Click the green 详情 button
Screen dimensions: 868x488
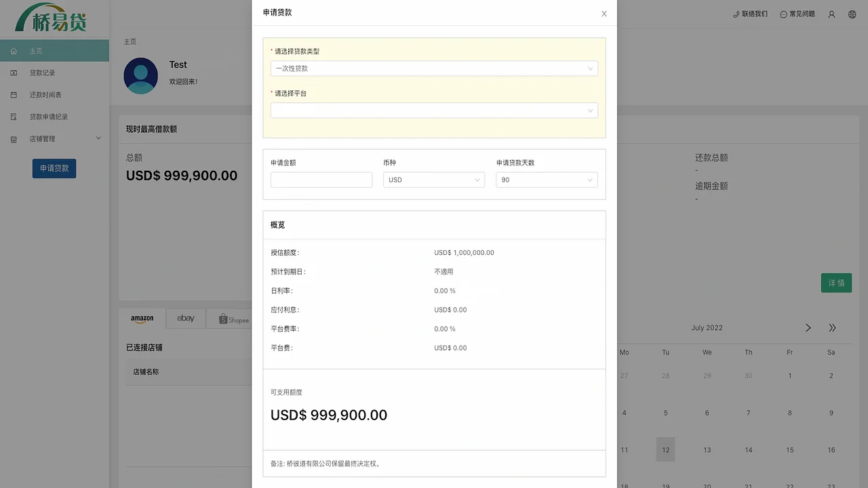click(x=836, y=283)
